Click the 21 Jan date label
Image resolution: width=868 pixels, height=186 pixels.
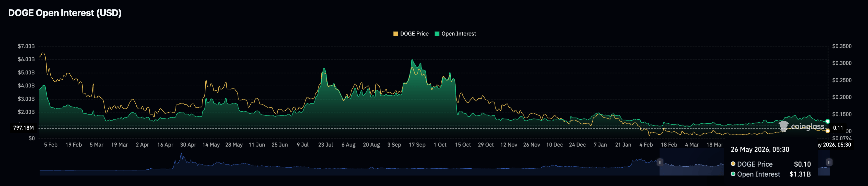click(x=624, y=145)
